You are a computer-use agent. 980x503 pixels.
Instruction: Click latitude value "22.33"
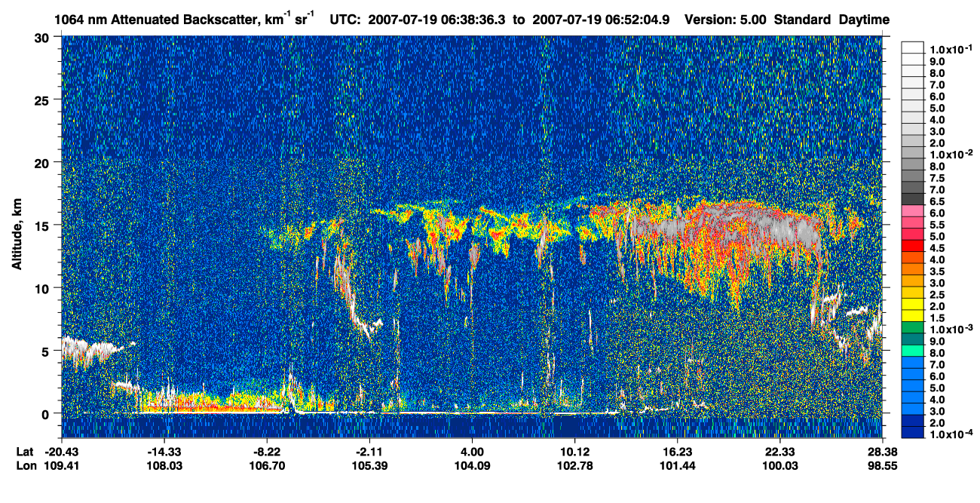coord(779,452)
